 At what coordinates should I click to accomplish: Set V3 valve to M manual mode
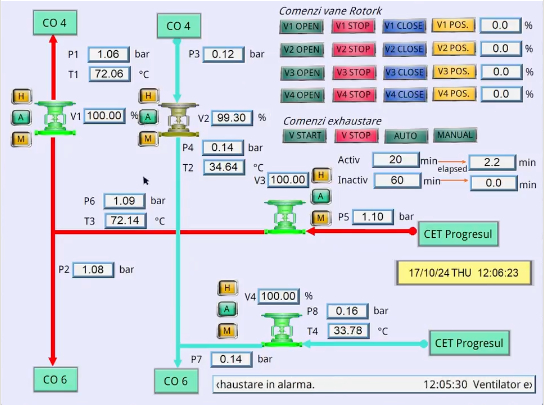coord(321,218)
